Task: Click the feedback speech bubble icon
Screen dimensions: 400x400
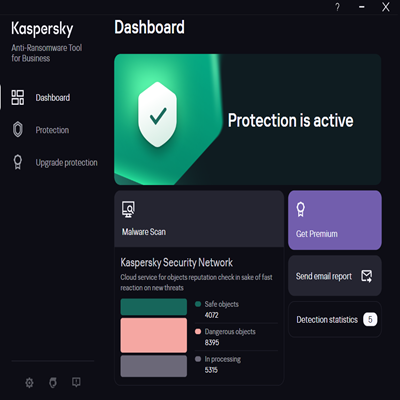Action: pos(76,382)
